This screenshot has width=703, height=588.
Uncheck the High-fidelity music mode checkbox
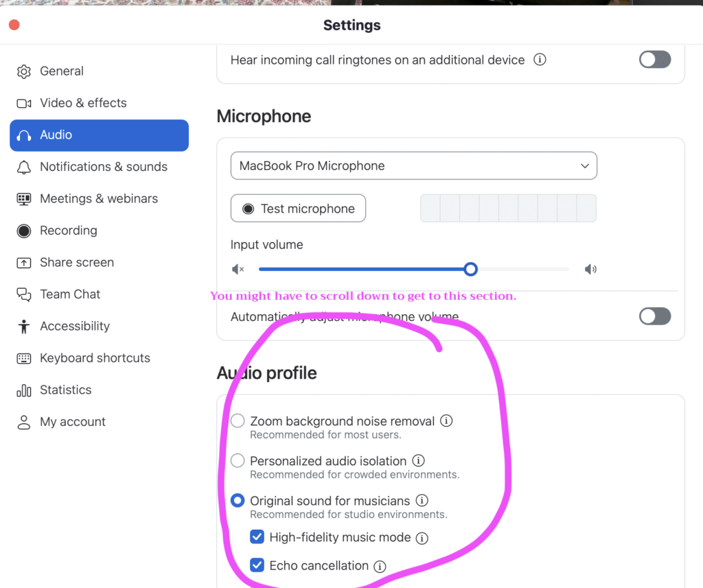(257, 537)
